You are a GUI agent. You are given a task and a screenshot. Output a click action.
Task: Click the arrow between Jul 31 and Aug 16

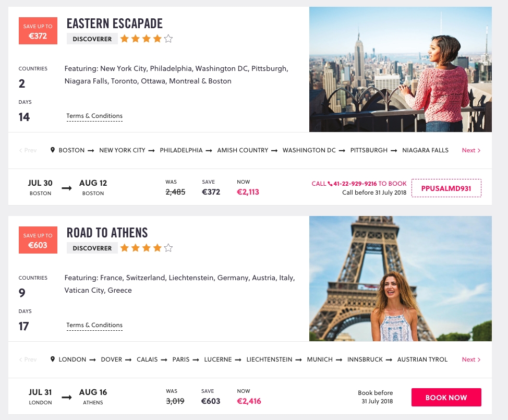click(x=66, y=397)
